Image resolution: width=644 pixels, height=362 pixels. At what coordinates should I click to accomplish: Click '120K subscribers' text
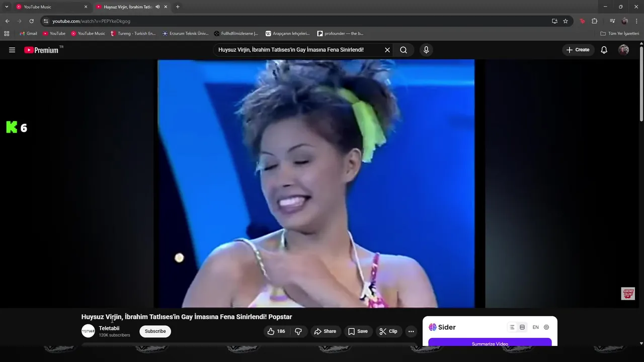coord(114,335)
